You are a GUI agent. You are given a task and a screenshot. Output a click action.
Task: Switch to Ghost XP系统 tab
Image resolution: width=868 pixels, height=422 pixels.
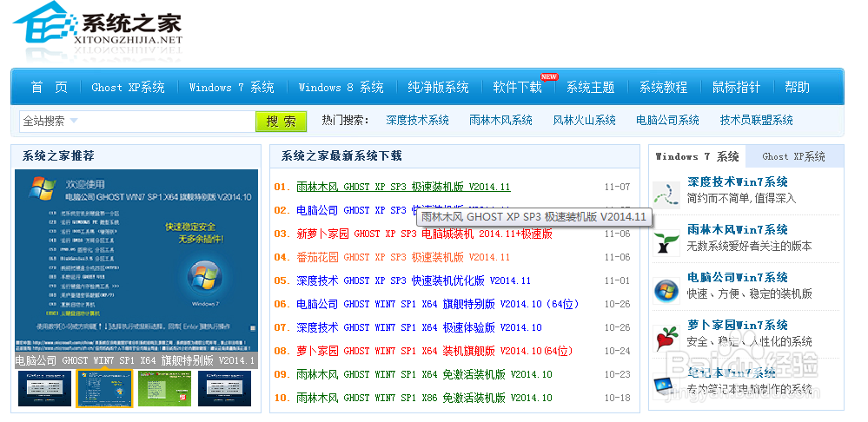pyautogui.click(x=794, y=156)
